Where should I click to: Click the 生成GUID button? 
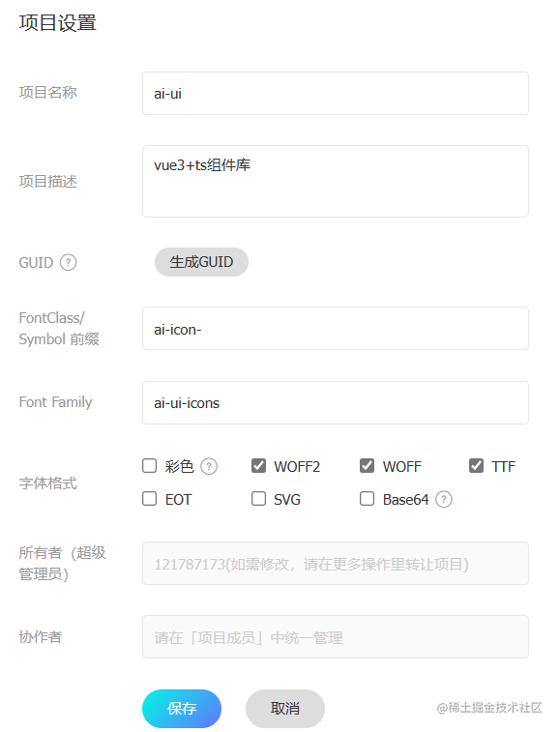201,262
